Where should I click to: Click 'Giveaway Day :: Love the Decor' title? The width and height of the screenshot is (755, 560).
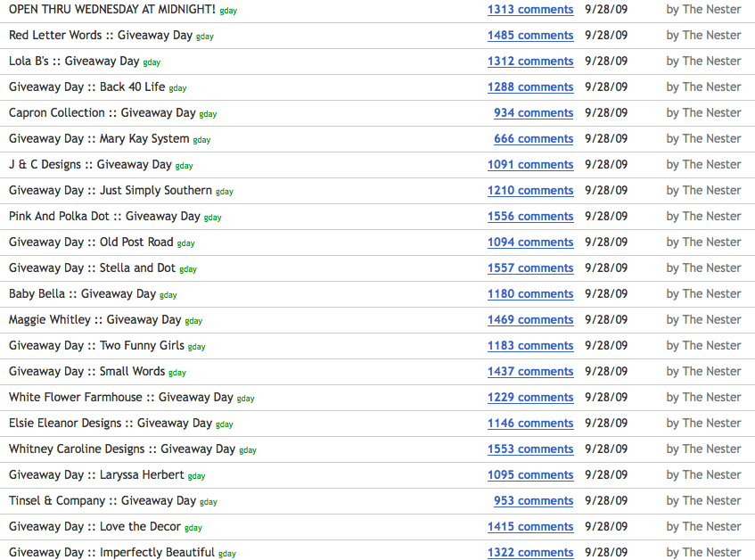[x=94, y=526]
